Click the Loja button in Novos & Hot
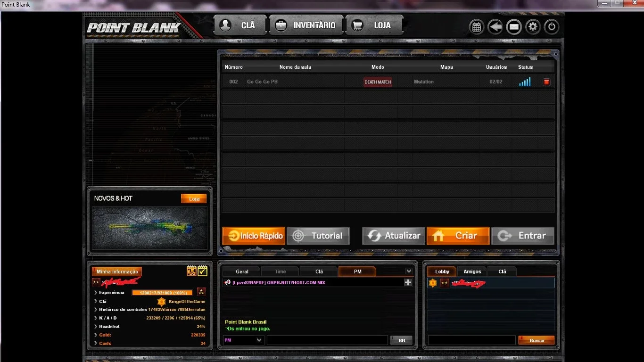The height and width of the screenshot is (362, 644). (x=194, y=199)
